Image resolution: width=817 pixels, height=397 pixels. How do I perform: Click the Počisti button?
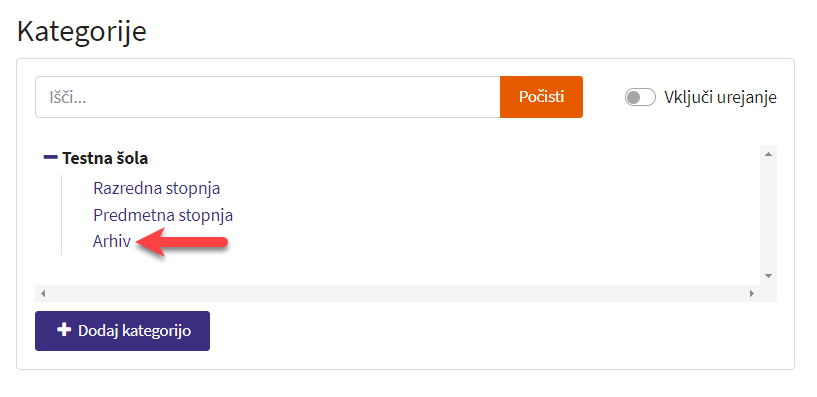tap(541, 97)
